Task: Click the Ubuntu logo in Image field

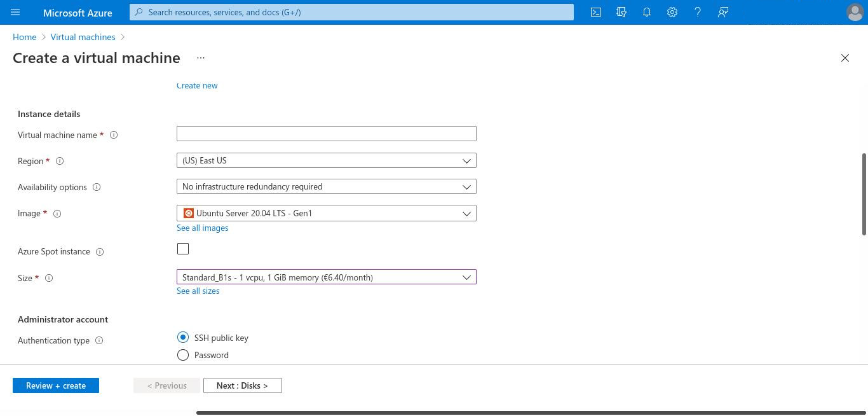Action: (x=188, y=213)
